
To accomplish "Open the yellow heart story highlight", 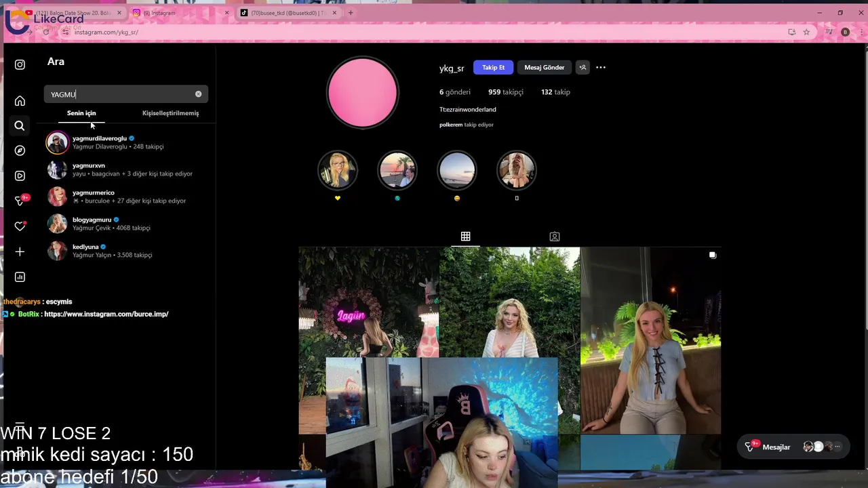I will coord(338,170).
